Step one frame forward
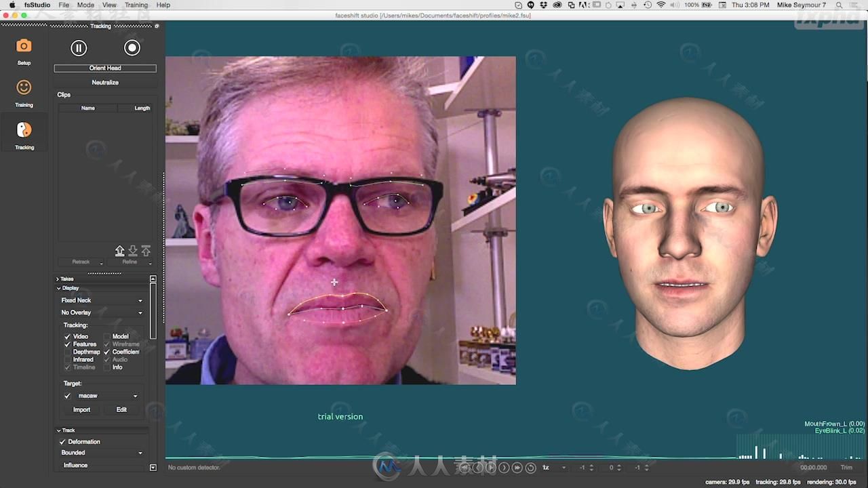The width and height of the screenshot is (868, 488). 504,468
